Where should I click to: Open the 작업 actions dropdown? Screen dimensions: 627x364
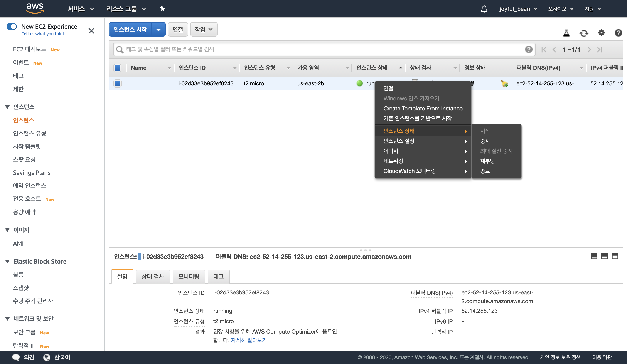tap(204, 29)
